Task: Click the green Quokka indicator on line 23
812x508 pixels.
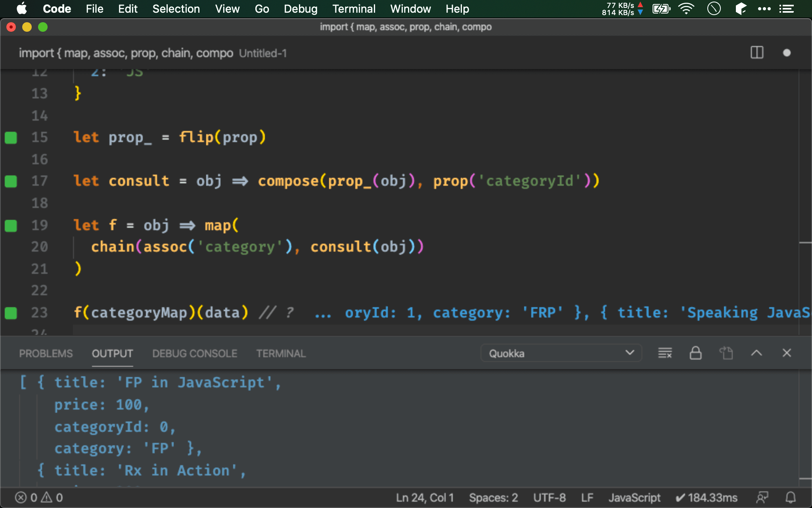Action: coord(11,313)
